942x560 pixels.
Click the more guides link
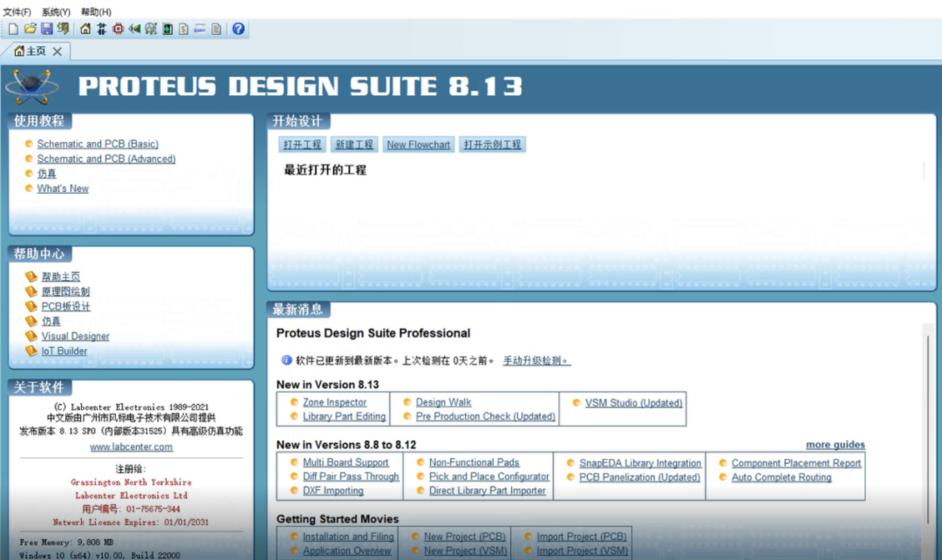pyautogui.click(x=836, y=445)
